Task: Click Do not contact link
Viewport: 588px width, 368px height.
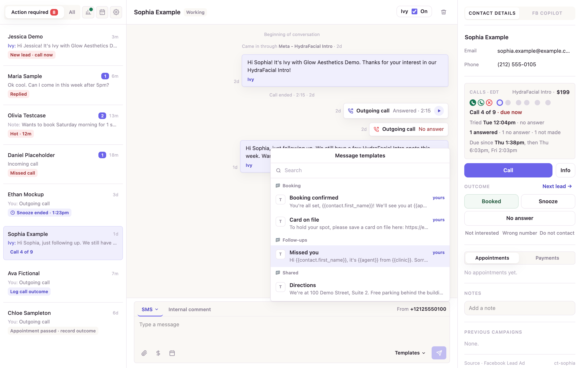Action: point(557,233)
